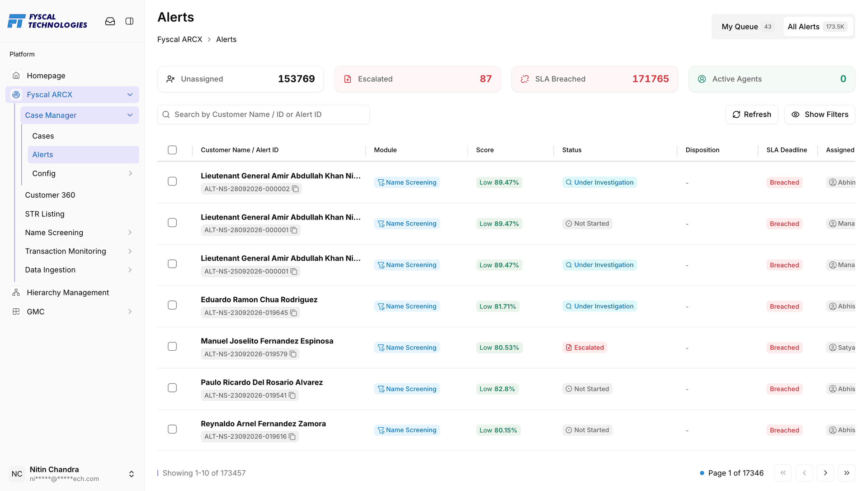Copy alert ID ALT-NS-28092026-000002
868x491 pixels.
296,189
